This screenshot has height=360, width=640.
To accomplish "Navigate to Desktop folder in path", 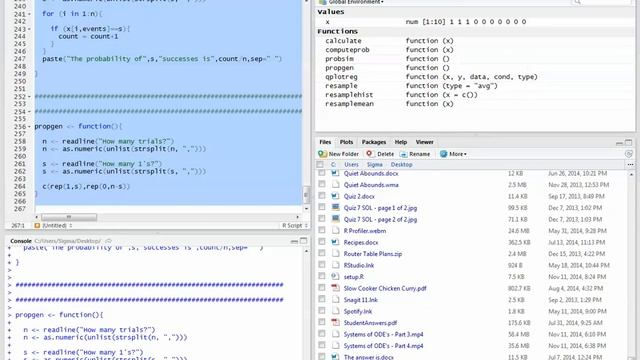I will [401, 164].
